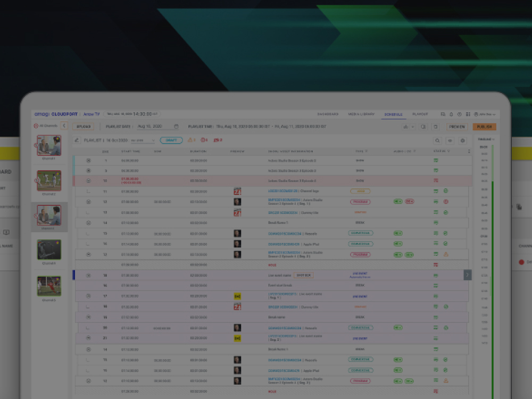Toggle collapse on program Seg. 1 row
This screenshot has height=399, width=532.
pos(88,202)
